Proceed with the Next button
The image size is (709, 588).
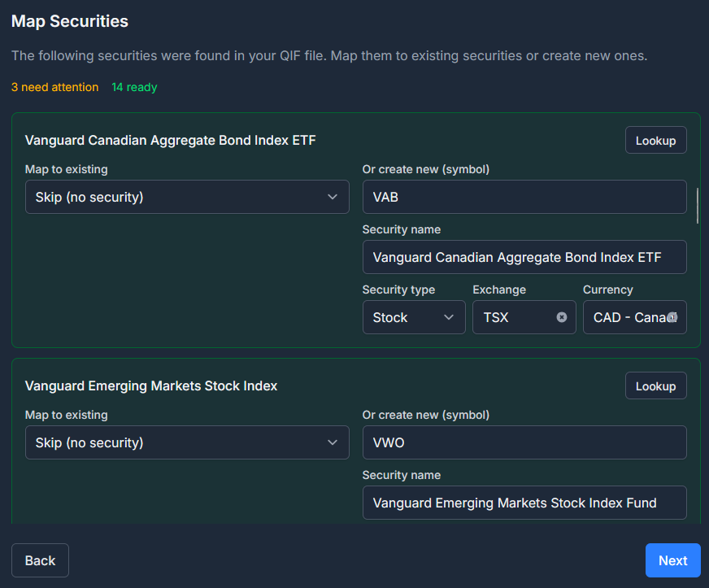[673, 560]
